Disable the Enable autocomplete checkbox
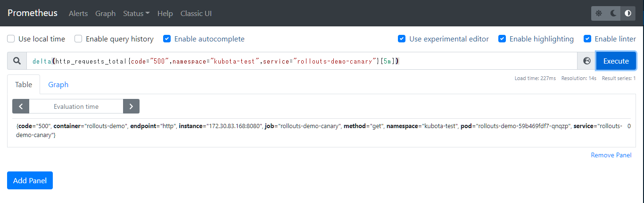Viewport: 644px width, 203px height. coord(167,39)
